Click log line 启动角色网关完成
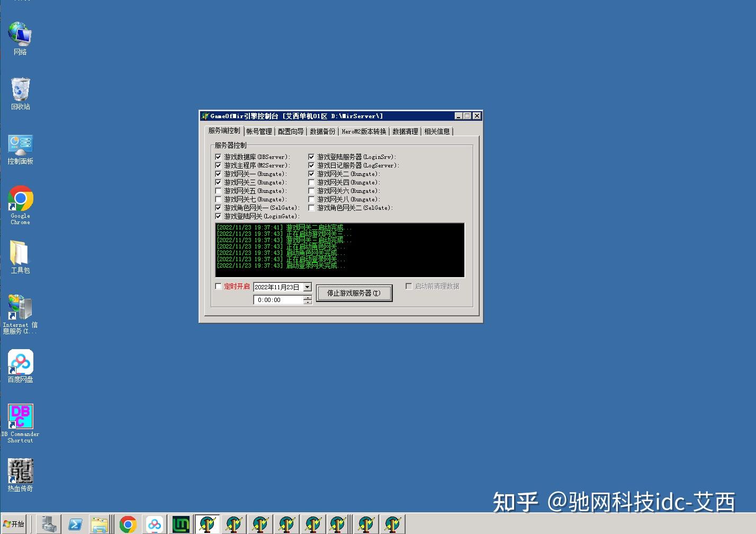Screen dimensions: 756x534 tap(281, 253)
